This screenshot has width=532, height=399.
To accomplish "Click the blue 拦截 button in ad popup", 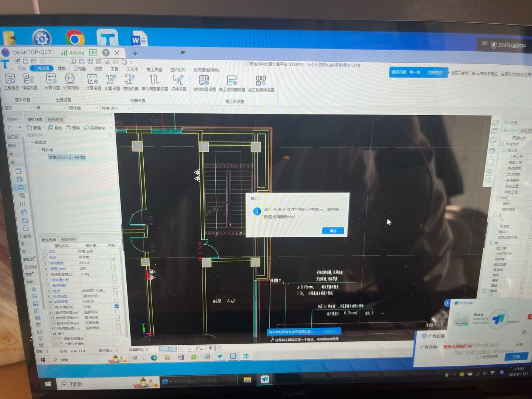I will pyautogui.click(x=516, y=357).
